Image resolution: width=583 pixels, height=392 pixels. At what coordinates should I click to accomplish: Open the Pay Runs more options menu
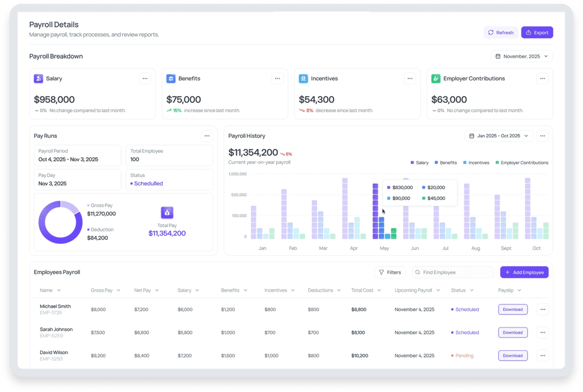(x=207, y=136)
